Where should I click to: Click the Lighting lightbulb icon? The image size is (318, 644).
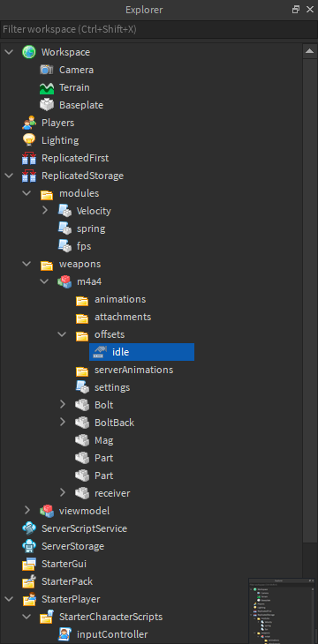pyautogui.click(x=29, y=140)
